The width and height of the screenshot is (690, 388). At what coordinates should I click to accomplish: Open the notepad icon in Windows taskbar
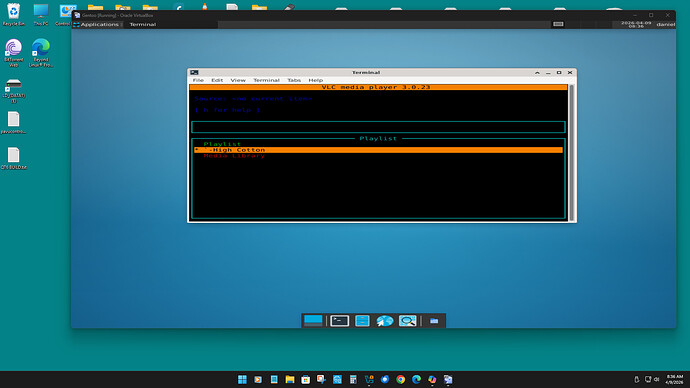point(274,379)
